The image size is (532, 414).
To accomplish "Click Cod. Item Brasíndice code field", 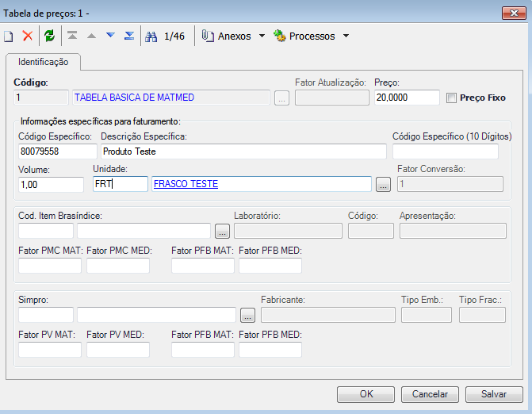I will pyautogui.click(x=46, y=231).
